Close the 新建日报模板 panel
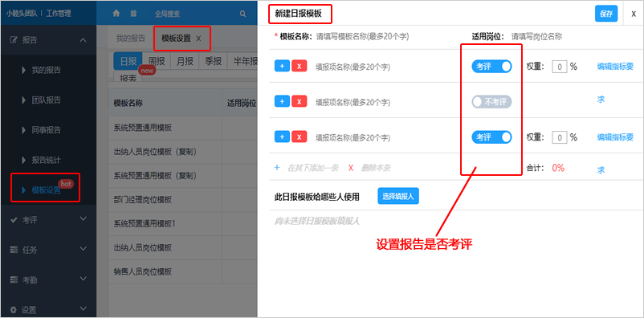The image size is (644, 318). (634, 14)
